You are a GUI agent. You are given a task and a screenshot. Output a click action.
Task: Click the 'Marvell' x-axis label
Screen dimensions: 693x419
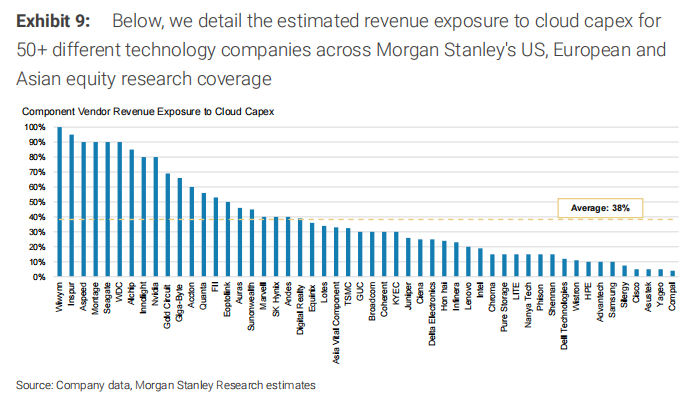click(264, 296)
